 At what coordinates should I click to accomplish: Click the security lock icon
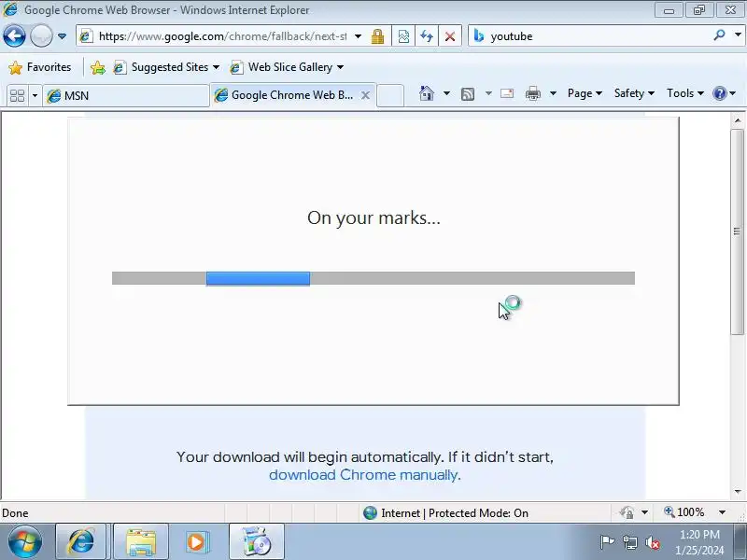tap(378, 36)
